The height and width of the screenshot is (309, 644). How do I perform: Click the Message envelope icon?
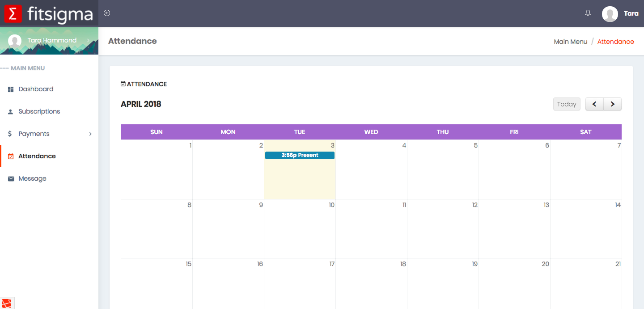click(11, 179)
